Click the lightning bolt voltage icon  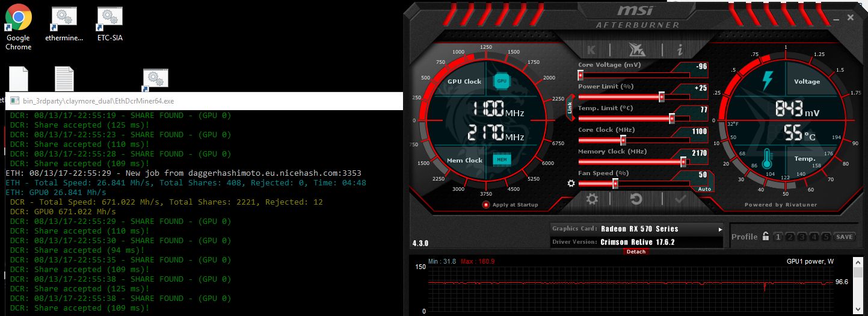click(767, 81)
